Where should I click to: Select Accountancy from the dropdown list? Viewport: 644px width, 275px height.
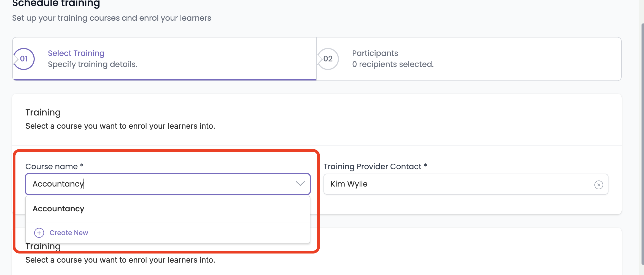click(x=168, y=209)
